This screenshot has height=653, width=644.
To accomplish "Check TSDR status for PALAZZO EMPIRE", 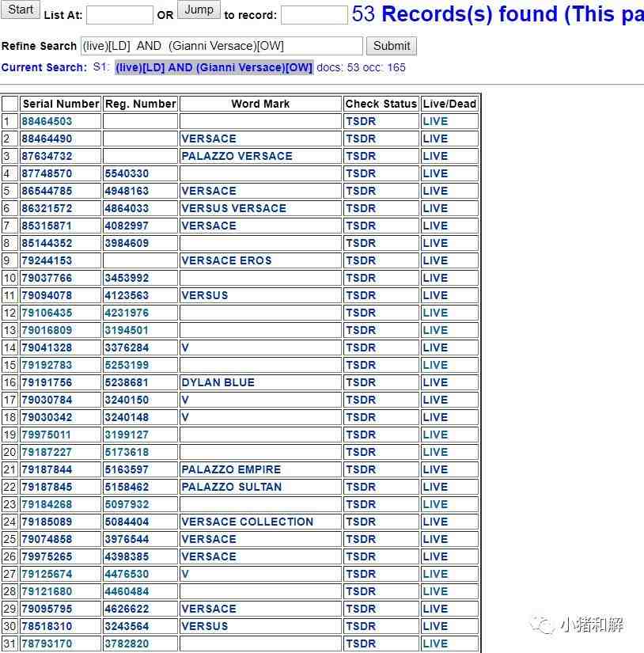I will (361, 469).
